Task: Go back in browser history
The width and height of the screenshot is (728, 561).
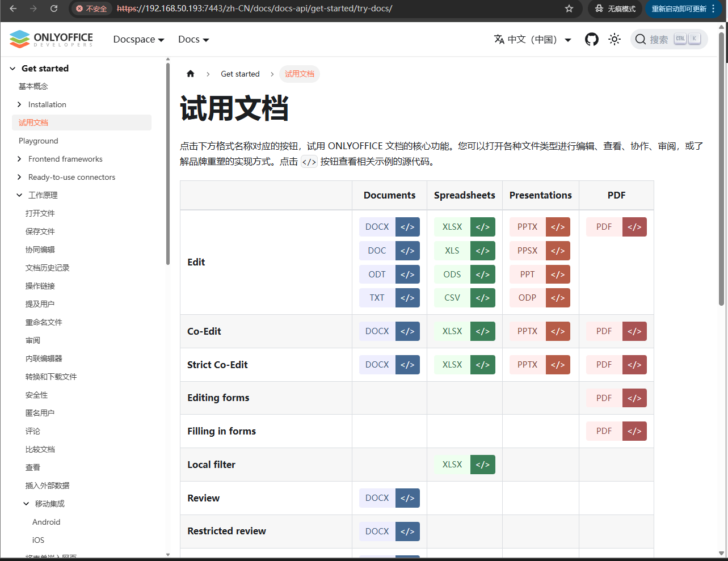Action: pos(13,9)
